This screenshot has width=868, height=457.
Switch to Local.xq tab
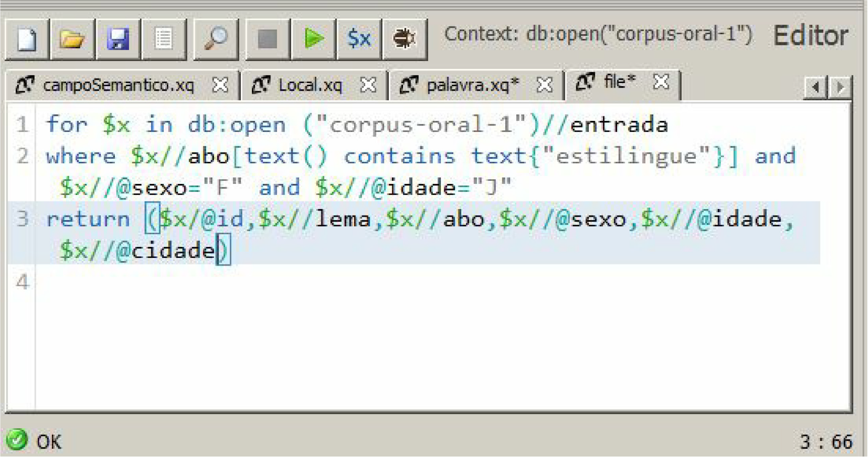(309, 85)
